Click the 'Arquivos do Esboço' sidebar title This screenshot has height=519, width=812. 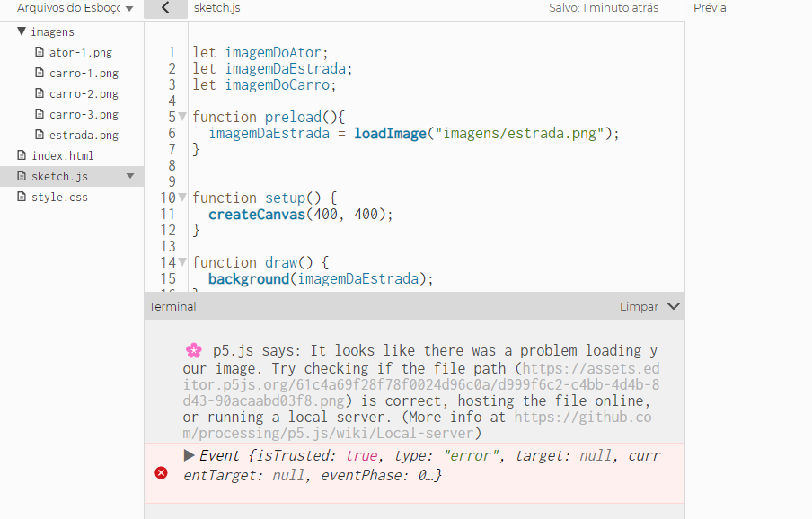point(68,8)
